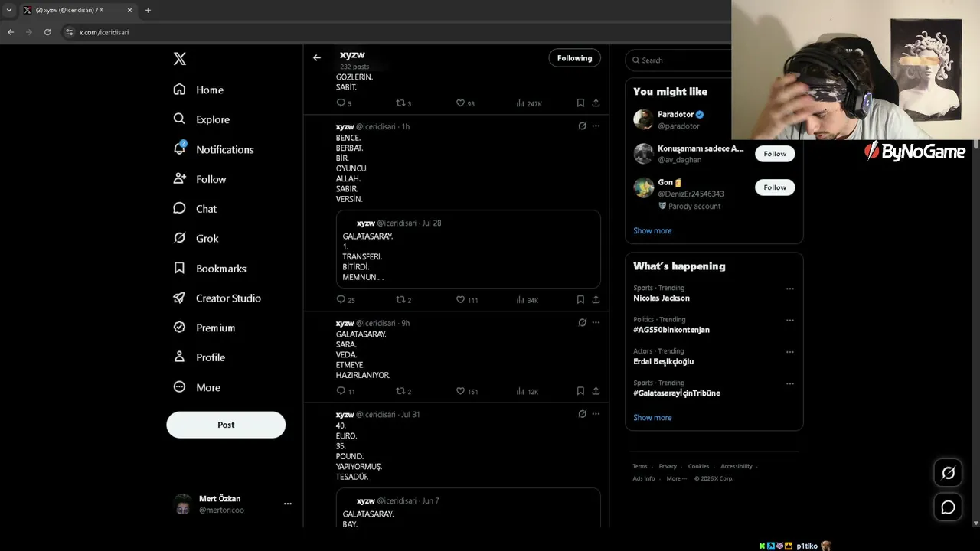Click the X logo in sidebar

179,59
